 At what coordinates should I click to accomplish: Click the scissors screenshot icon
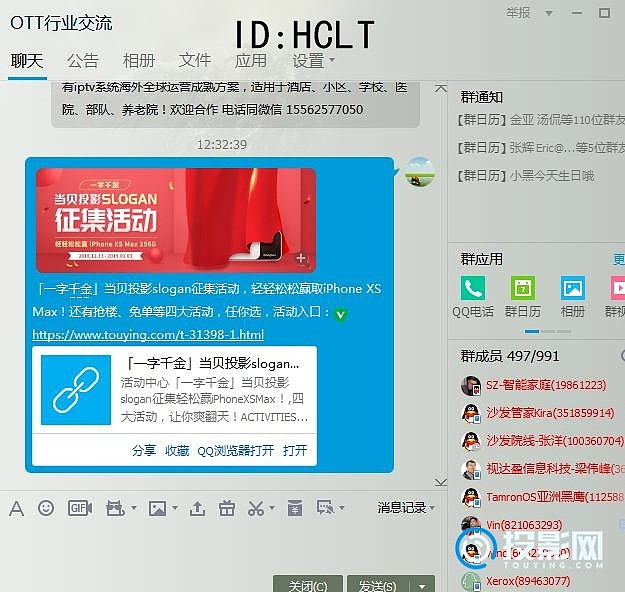coord(256,508)
